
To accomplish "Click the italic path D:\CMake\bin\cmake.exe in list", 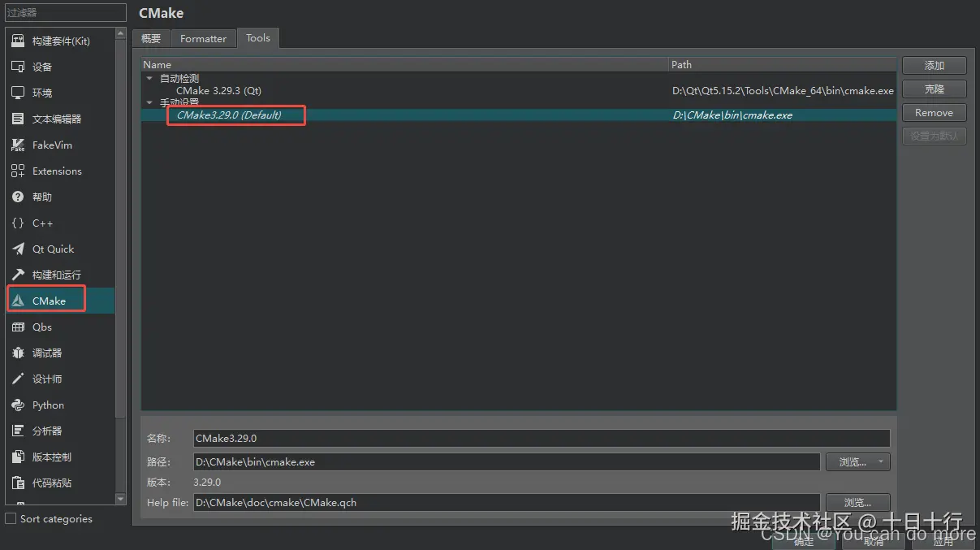I will pyautogui.click(x=732, y=115).
